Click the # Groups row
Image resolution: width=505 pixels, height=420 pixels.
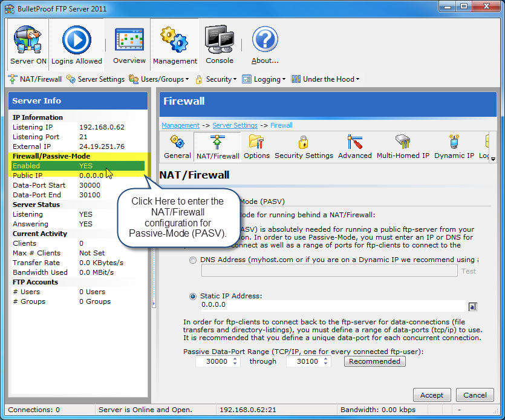click(x=78, y=301)
